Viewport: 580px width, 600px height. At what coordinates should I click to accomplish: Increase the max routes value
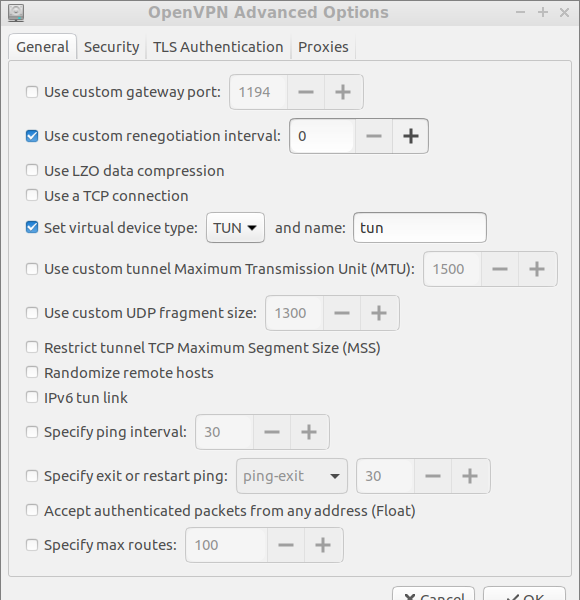pyautogui.click(x=323, y=545)
